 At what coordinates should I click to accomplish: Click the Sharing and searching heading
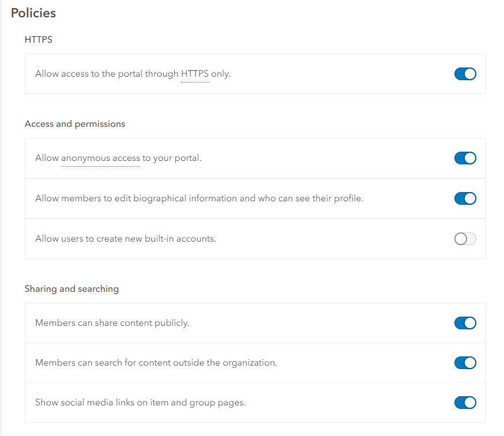72,289
